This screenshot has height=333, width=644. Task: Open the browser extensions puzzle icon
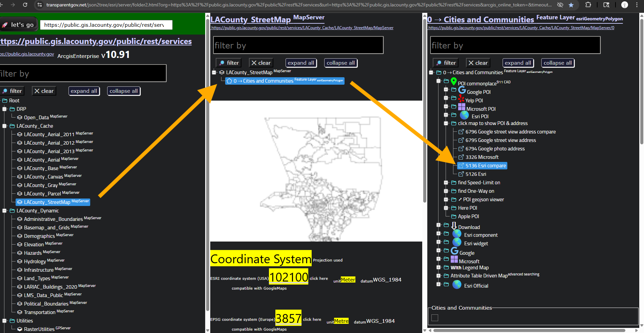click(588, 5)
